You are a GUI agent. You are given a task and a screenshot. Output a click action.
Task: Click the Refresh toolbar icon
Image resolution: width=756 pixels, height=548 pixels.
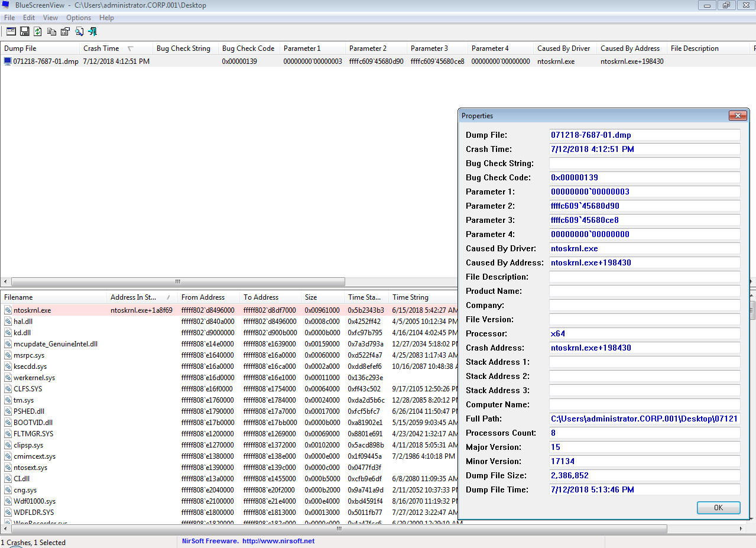(38, 31)
